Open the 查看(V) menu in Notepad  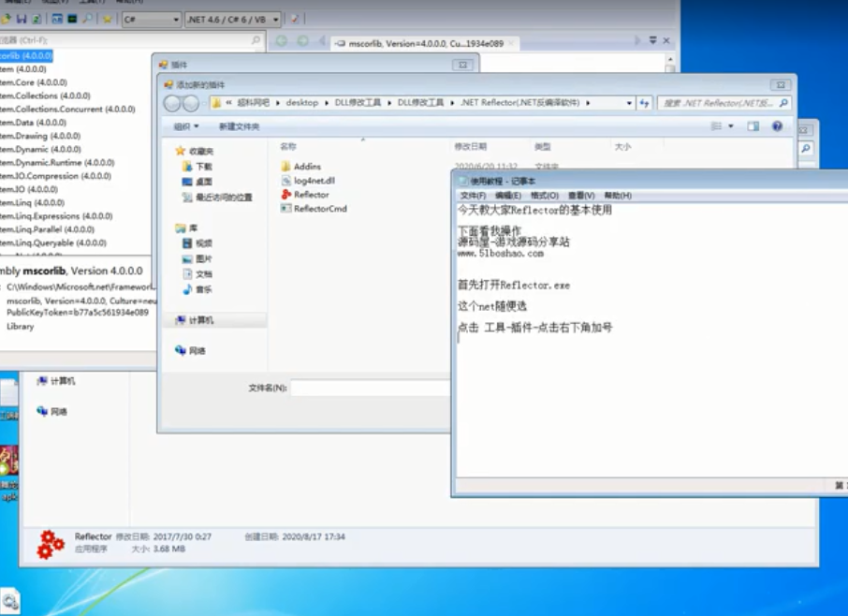point(581,196)
